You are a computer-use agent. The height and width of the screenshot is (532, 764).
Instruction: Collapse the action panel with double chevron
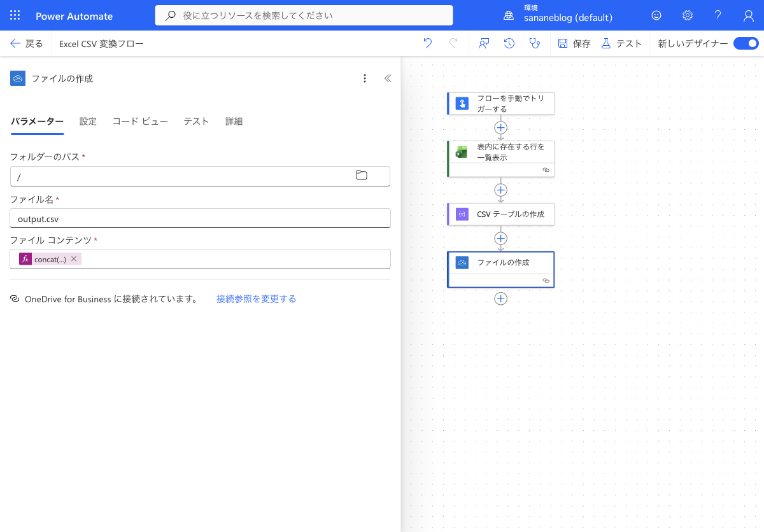point(388,78)
